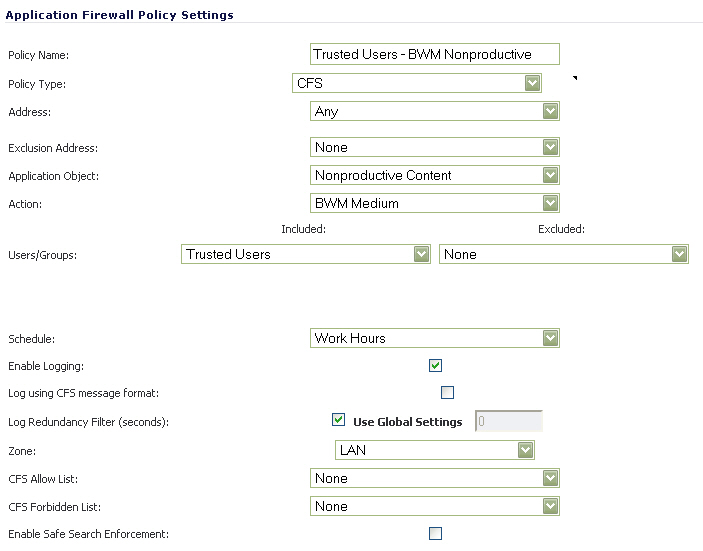
Task: Enable Safe Search Enforcement checkbox
Action: 435,534
